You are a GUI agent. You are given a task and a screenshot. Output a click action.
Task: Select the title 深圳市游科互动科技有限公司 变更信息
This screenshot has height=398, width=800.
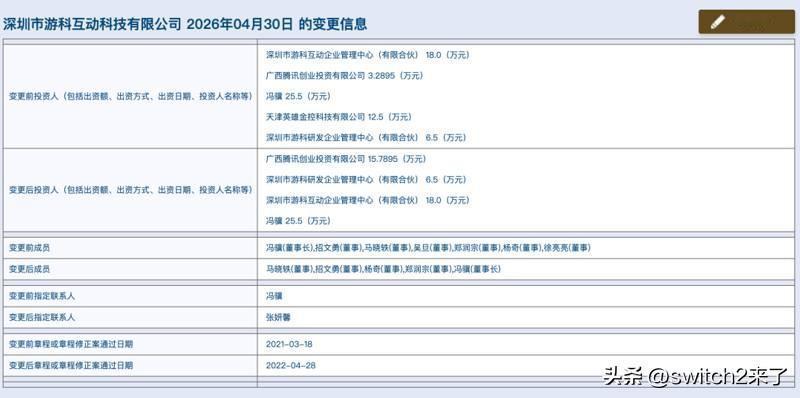[185, 24]
